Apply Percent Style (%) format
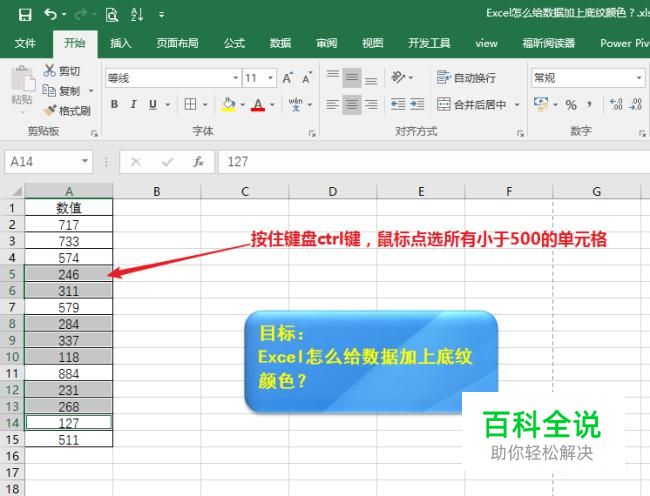Viewport: 650px width, 496px height. point(571,105)
